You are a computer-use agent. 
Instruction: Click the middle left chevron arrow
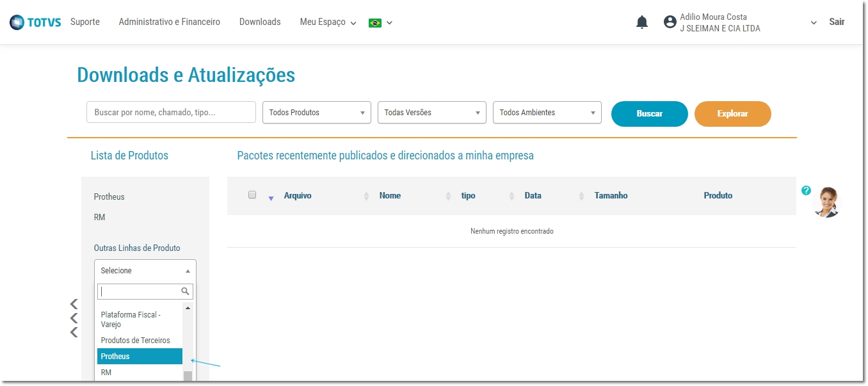74,318
